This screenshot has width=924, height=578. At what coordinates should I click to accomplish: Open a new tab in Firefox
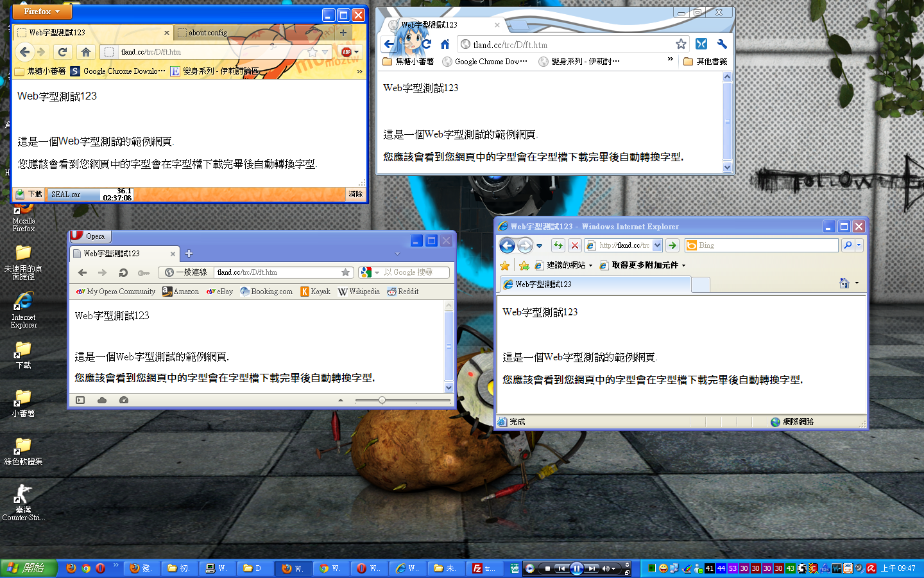point(343,32)
